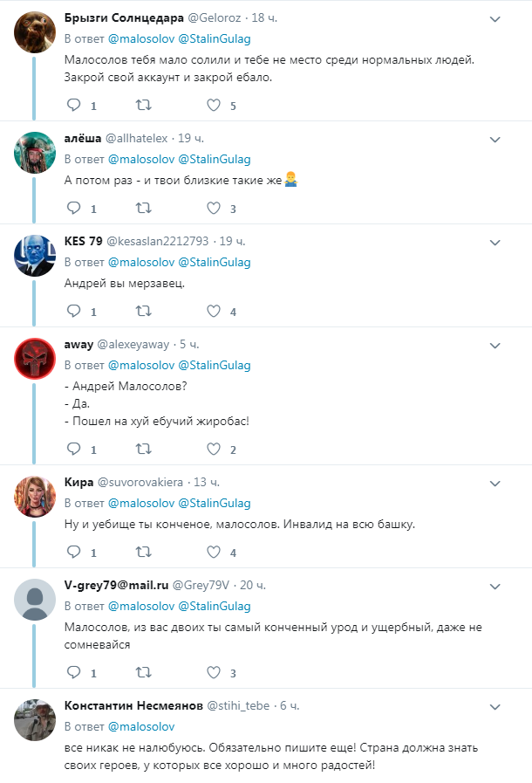The image size is (532, 783).
Task: Like Брызги Солнцедара's tweet
Action: coord(214,106)
